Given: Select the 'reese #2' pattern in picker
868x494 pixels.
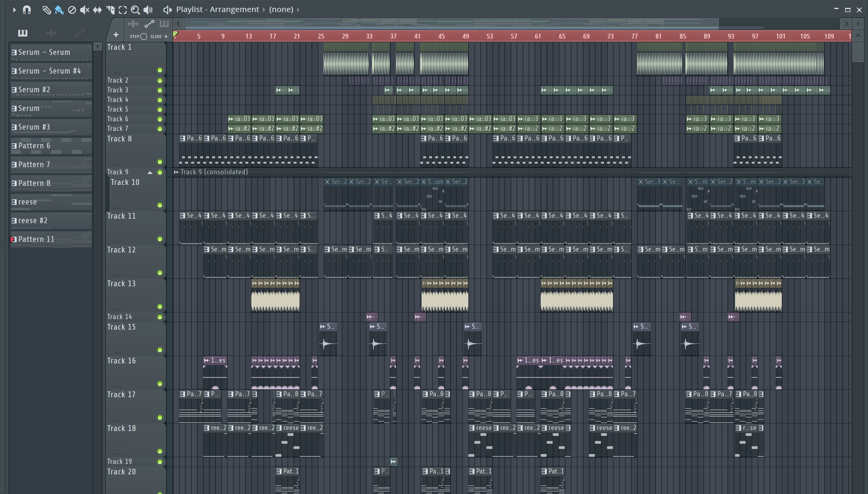Looking at the screenshot, I should pyautogui.click(x=51, y=220).
